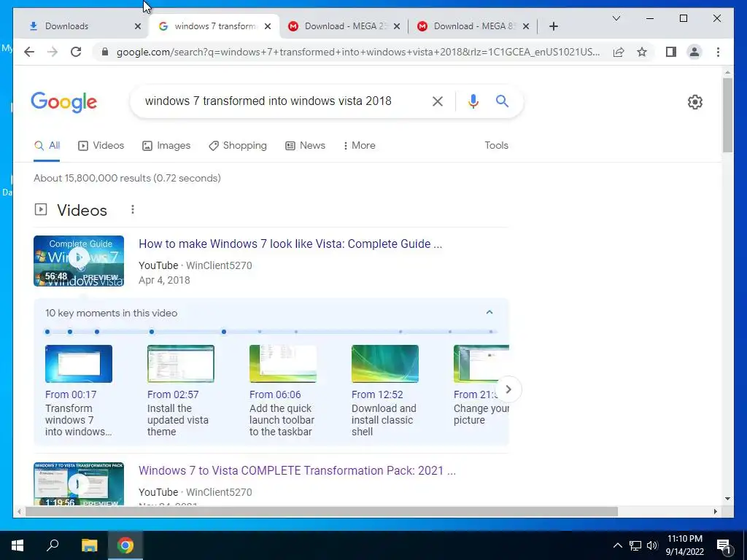
Task: Open Videos section three-dot options
Action: [133, 209]
